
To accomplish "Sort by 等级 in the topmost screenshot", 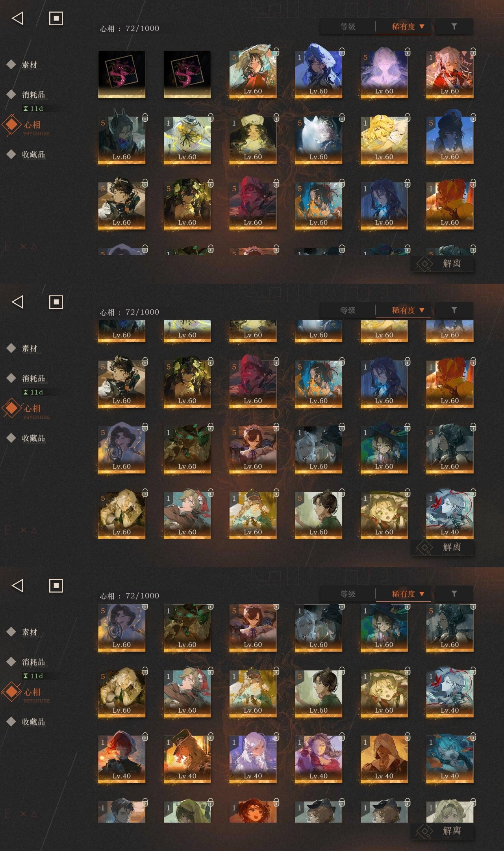I will [x=348, y=27].
